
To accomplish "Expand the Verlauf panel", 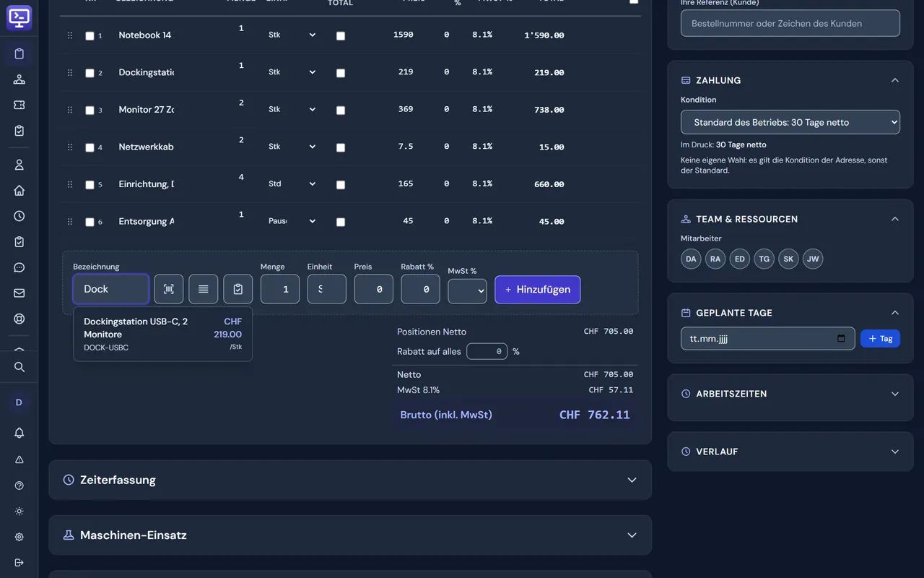I will (790, 452).
